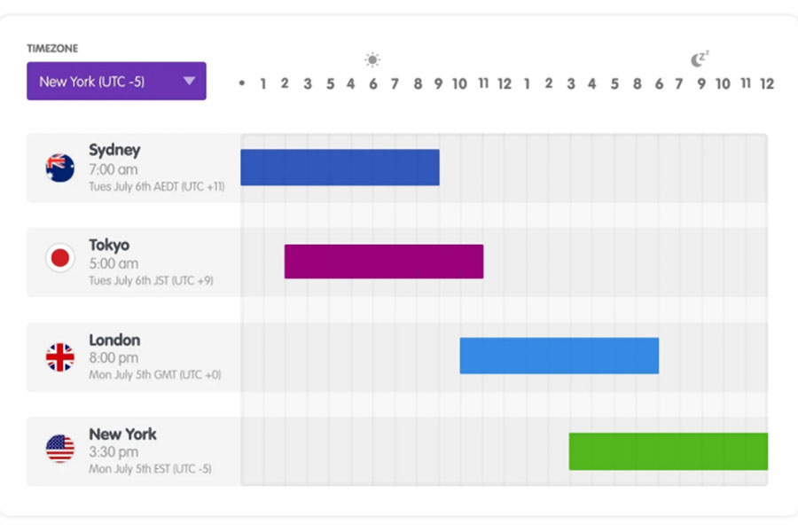The image size is (798, 532).
Task: Click the UK flag icon for London
Action: 60,356
